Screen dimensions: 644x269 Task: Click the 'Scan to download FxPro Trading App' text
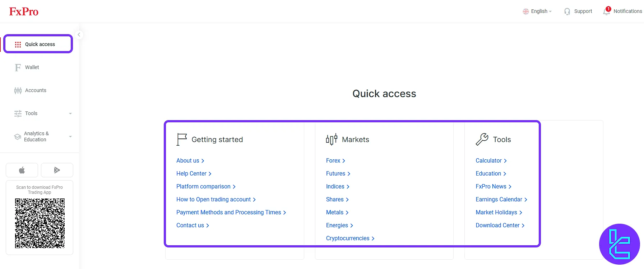pos(40,190)
